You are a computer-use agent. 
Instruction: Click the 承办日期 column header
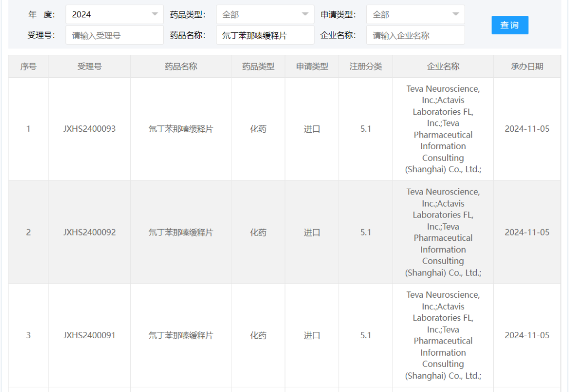pyautogui.click(x=527, y=66)
